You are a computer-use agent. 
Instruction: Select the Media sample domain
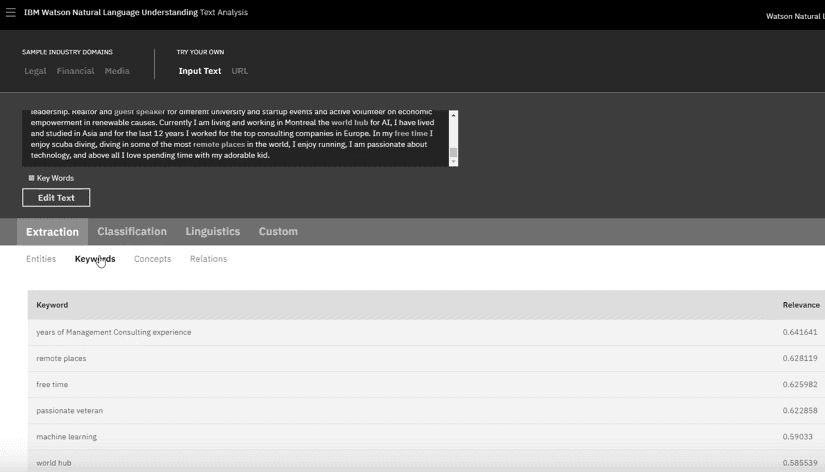(117, 71)
